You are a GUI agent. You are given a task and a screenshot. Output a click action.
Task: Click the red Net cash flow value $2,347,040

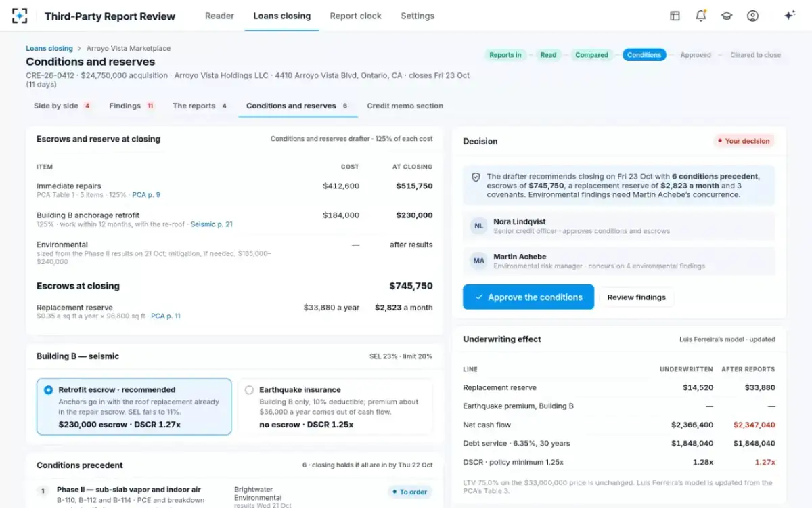(x=754, y=425)
